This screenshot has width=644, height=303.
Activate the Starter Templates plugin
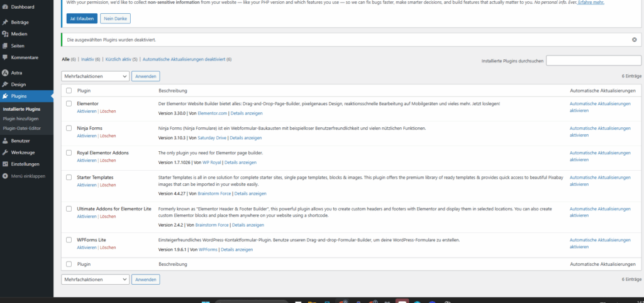point(87,185)
